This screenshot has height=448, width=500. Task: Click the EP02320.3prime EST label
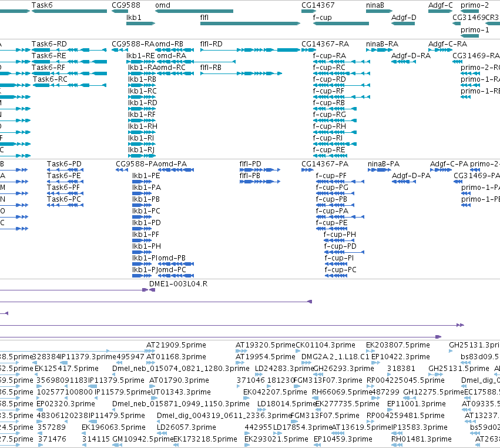tap(66, 404)
